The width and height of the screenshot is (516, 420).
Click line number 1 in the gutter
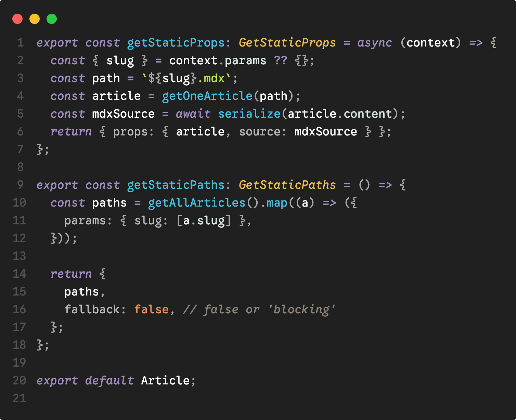tap(21, 43)
